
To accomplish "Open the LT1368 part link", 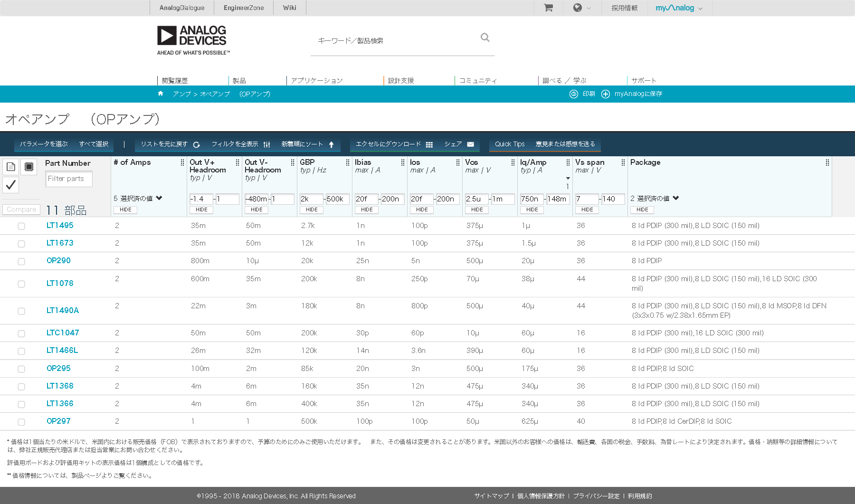I will coord(60,386).
